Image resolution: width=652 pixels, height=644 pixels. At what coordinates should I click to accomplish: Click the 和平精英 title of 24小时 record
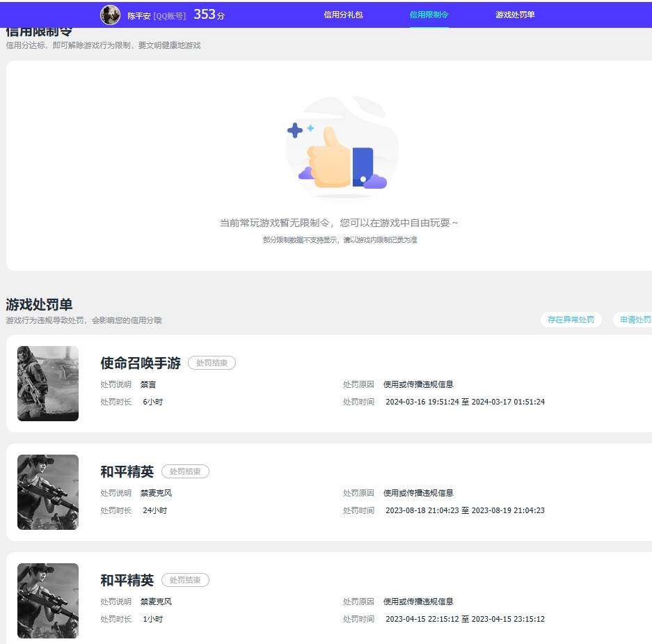click(127, 471)
